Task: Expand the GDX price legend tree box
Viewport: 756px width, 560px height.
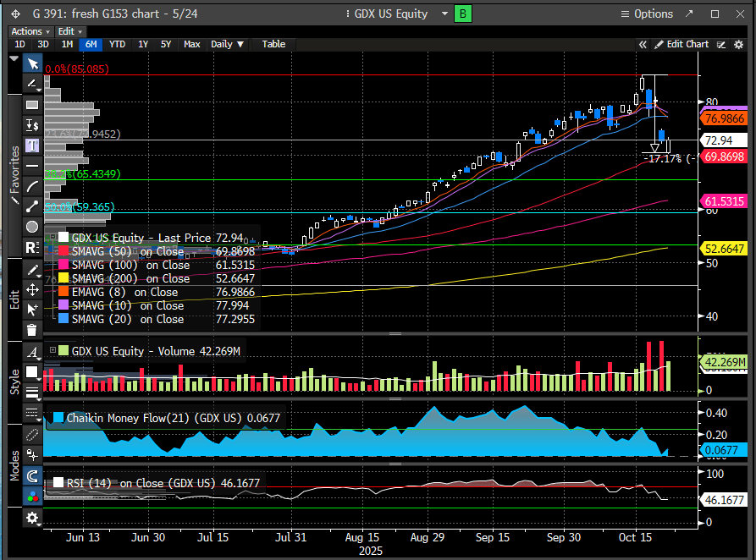Action: pos(52,237)
